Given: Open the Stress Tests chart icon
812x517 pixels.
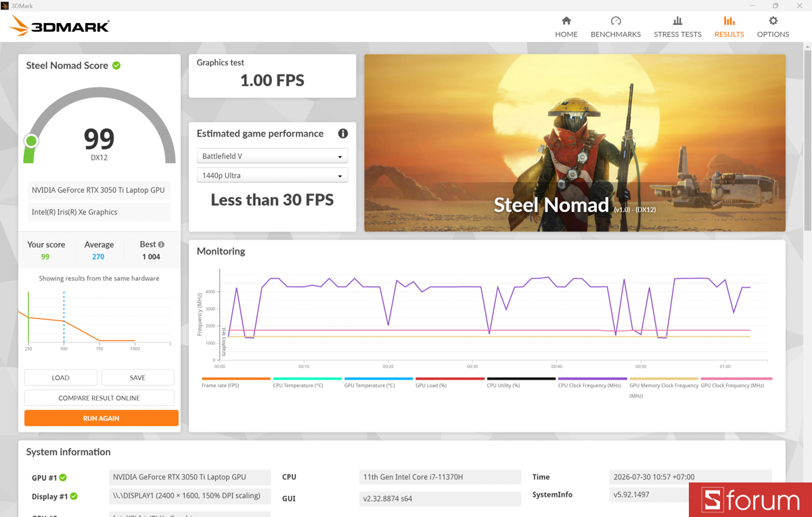Looking at the screenshot, I should 677,21.
